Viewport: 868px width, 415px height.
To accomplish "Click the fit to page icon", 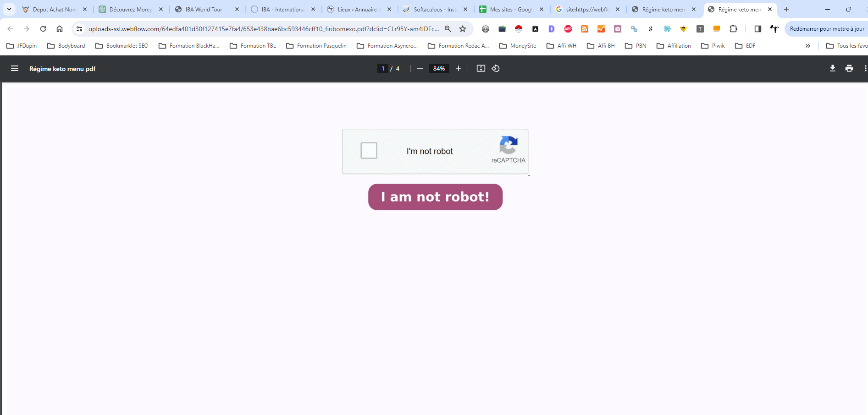I will click(x=481, y=69).
